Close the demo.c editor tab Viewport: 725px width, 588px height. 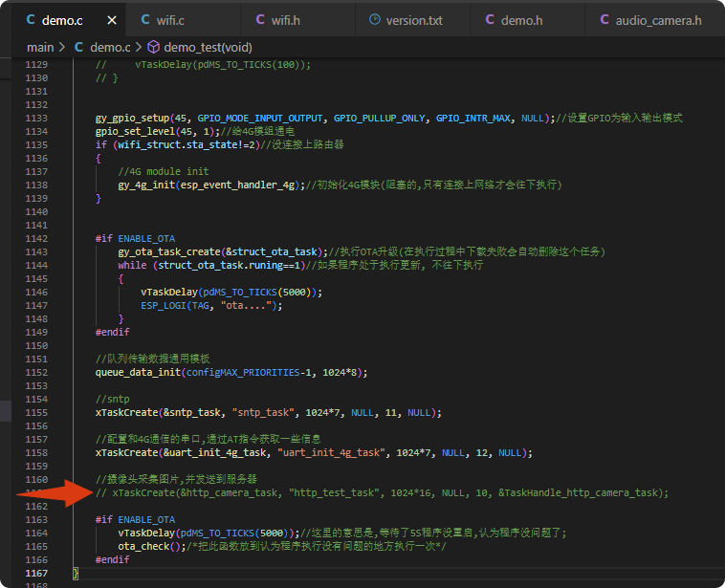click(113, 19)
